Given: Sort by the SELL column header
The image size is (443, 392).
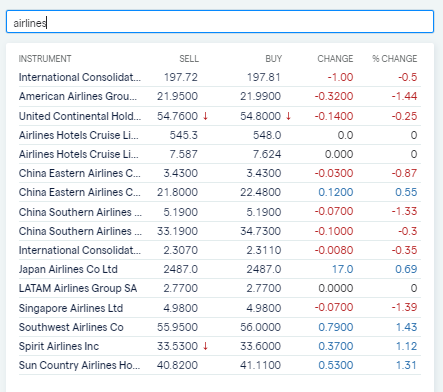Looking at the screenshot, I should (x=189, y=59).
